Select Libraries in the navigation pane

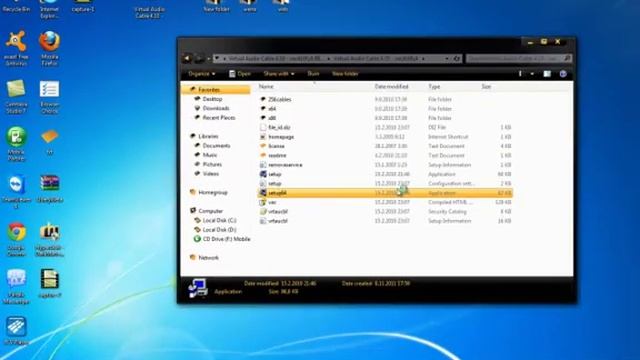pos(208,136)
